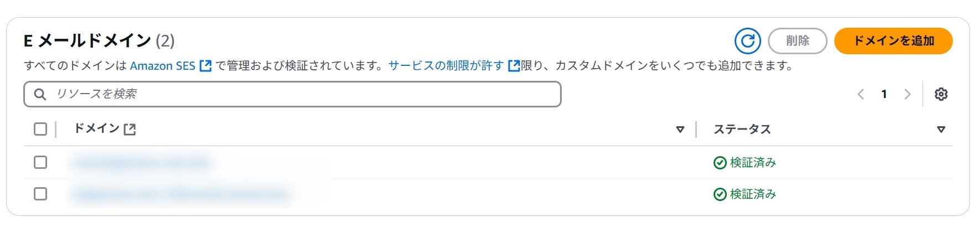The width and height of the screenshot is (980, 232).
Task: Click verified check icon in first row
Action: tap(720, 163)
